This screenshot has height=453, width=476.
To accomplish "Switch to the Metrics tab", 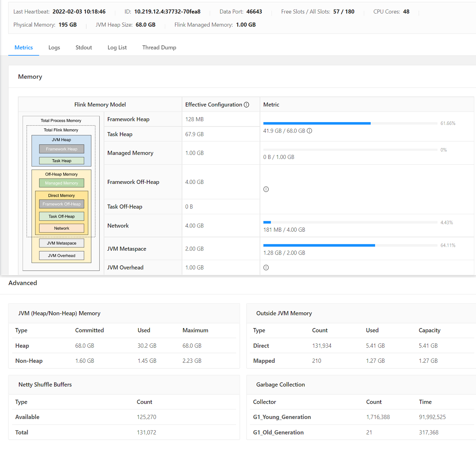I will (23, 47).
